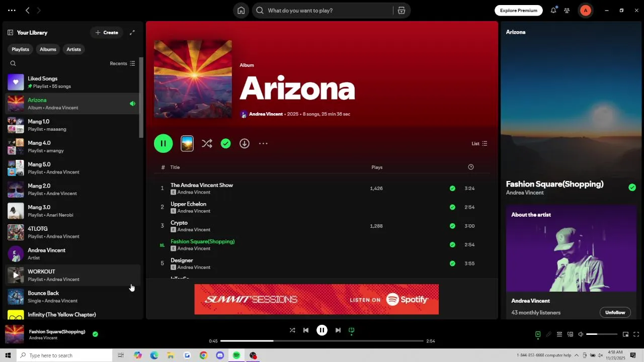Search within Your Library
This screenshot has height=362, width=644.
click(x=13, y=63)
